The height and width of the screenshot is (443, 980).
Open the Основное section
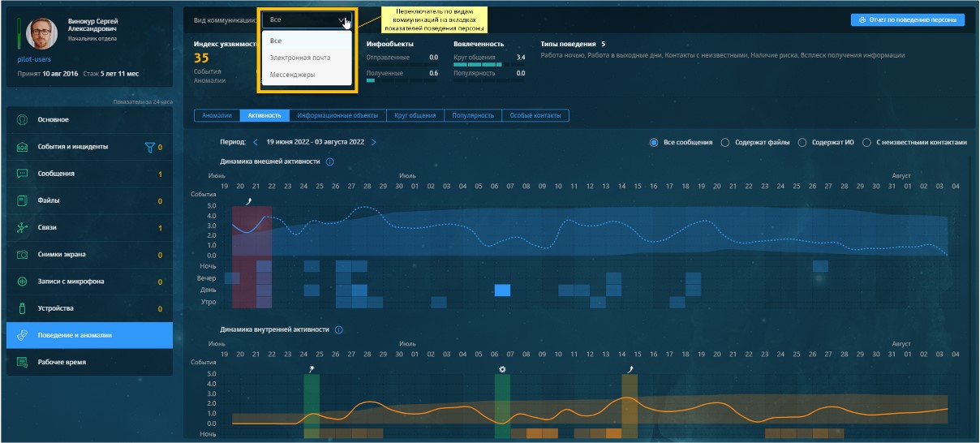tap(89, 119)
